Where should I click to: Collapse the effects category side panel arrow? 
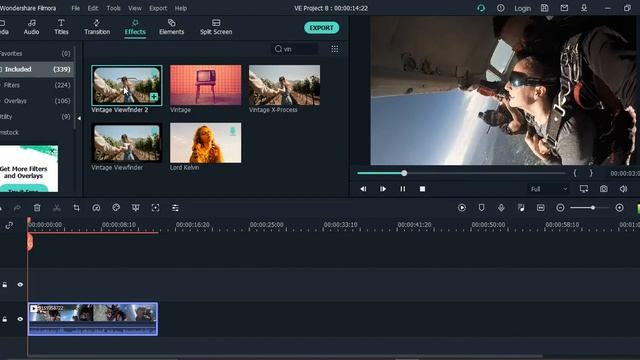tap(79, 118)
